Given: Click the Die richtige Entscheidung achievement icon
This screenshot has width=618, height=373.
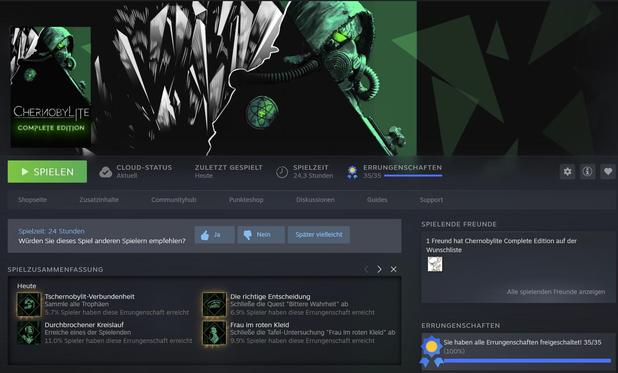Looking at the screenshot, I should tap(214, 304).
